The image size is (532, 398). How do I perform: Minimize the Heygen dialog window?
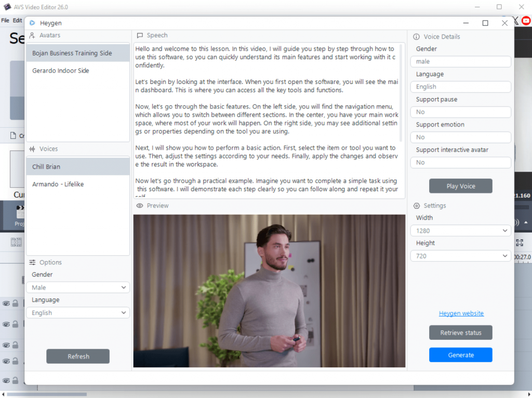click(x=466, y=23)
